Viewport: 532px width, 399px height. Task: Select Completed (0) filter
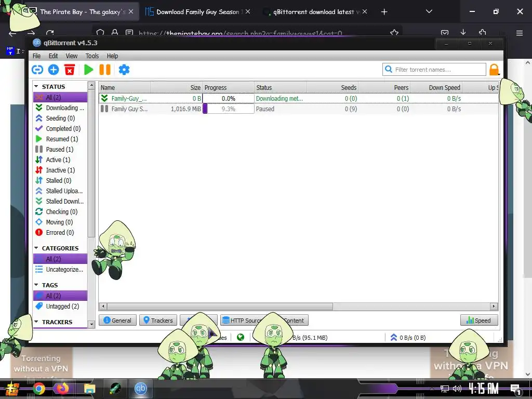coord(60,129)
